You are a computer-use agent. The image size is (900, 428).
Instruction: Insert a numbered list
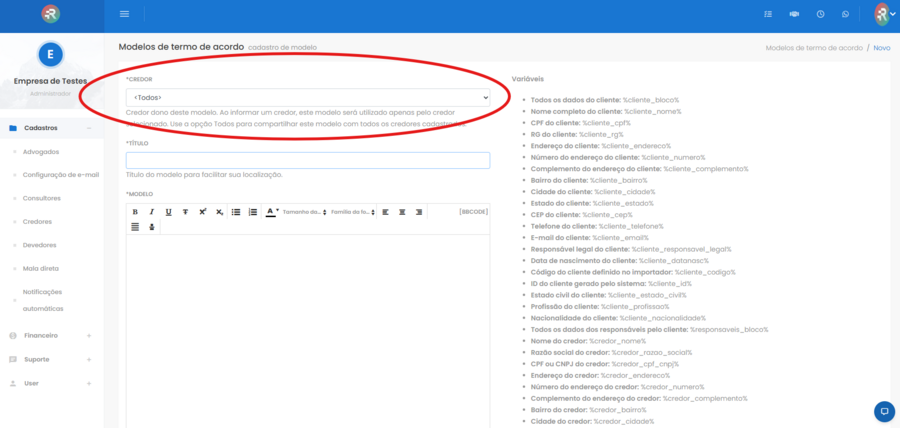click(x=253, y=212)
